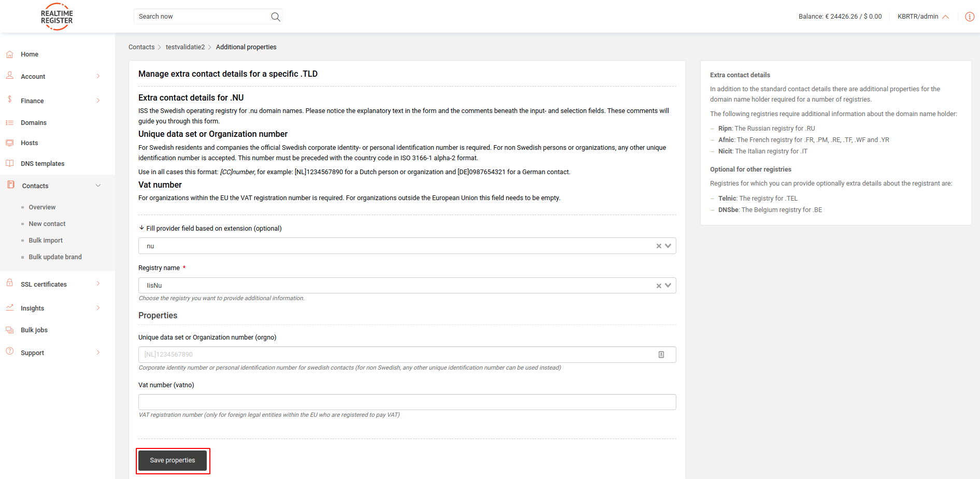Select the Insights chart icon
980x479 pixels.
point(9,307)
